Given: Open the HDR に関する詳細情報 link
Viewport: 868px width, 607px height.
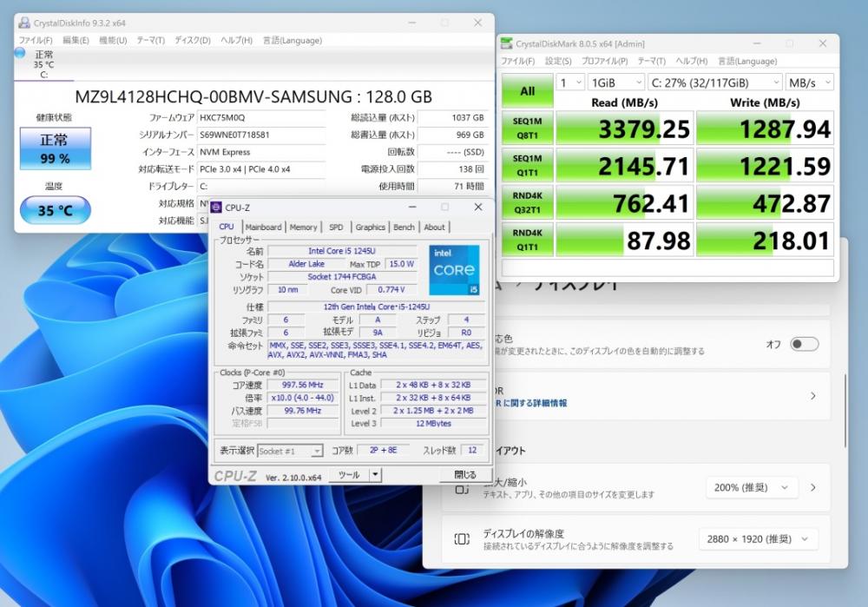Looking at the screenshot, I should (x=531, y=403).
